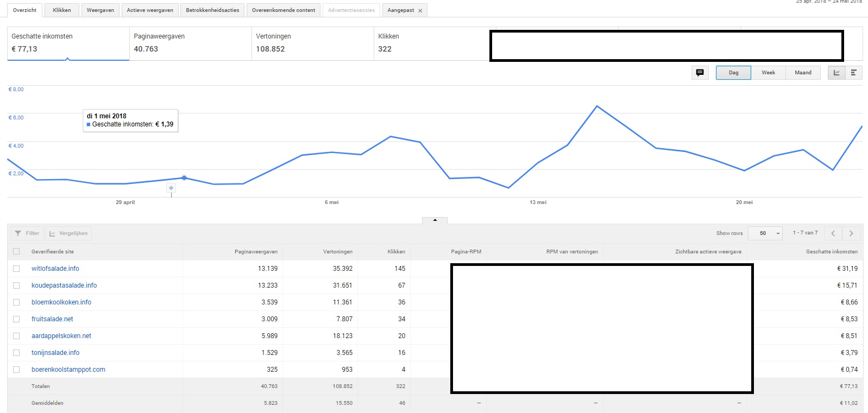Switch to line chart view icon
The image size is (868, 413).
click(x=836, y=73)
